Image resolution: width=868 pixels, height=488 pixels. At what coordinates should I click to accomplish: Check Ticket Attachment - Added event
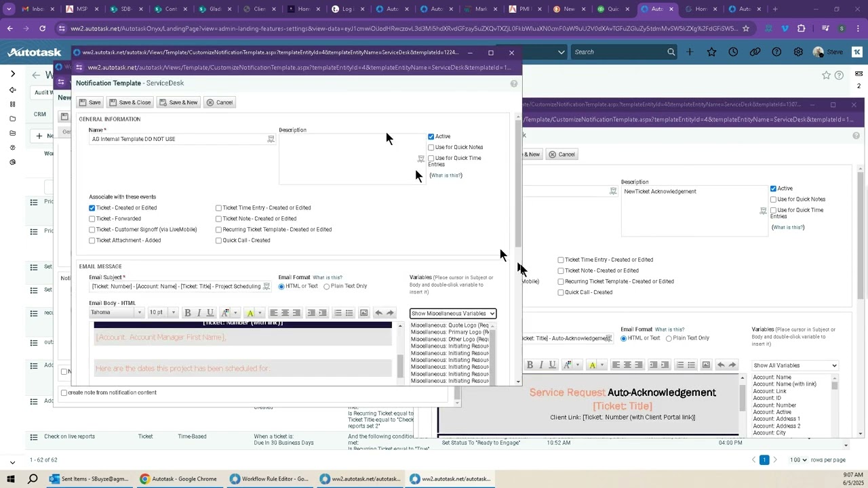point(92,241)
